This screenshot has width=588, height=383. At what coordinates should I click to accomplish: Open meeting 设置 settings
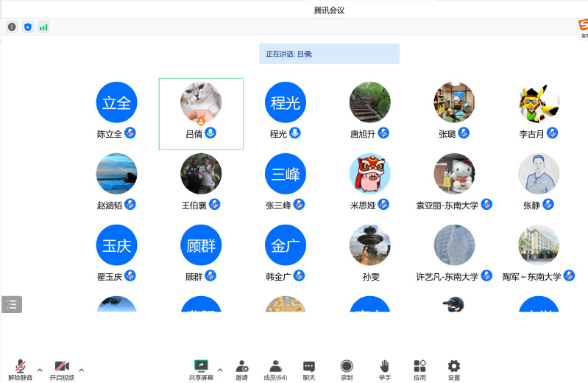click(x=454, y=370)
